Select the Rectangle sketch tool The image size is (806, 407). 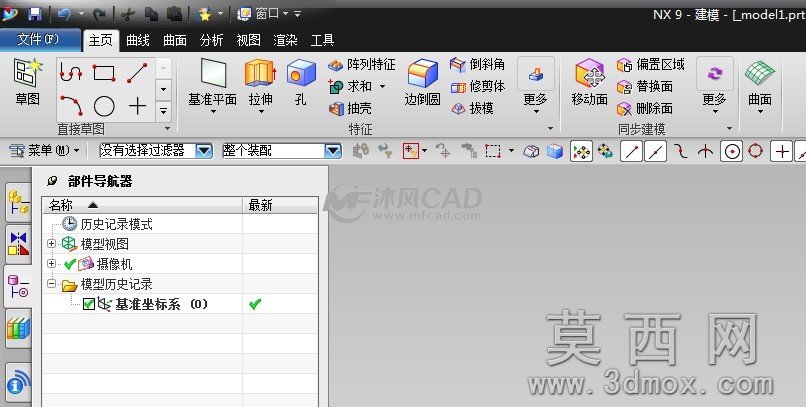104,73
